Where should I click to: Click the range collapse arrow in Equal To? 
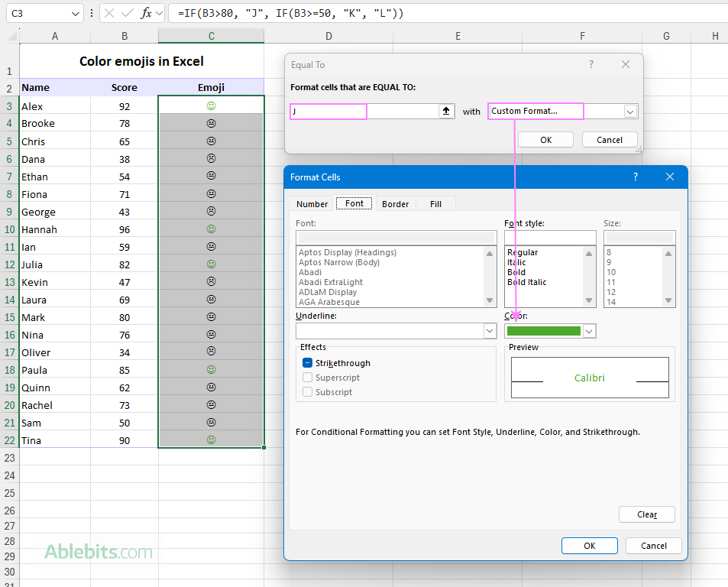click(447, 112)
